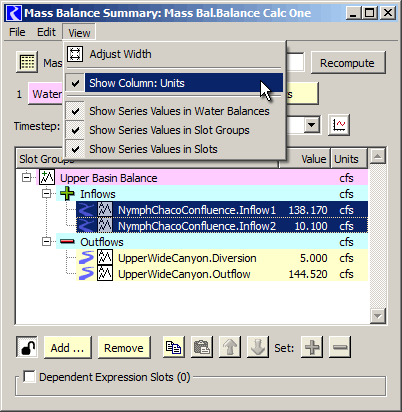The image size is (402, 412).
Task: Click the Remove button
Action: tap(124, 348)
